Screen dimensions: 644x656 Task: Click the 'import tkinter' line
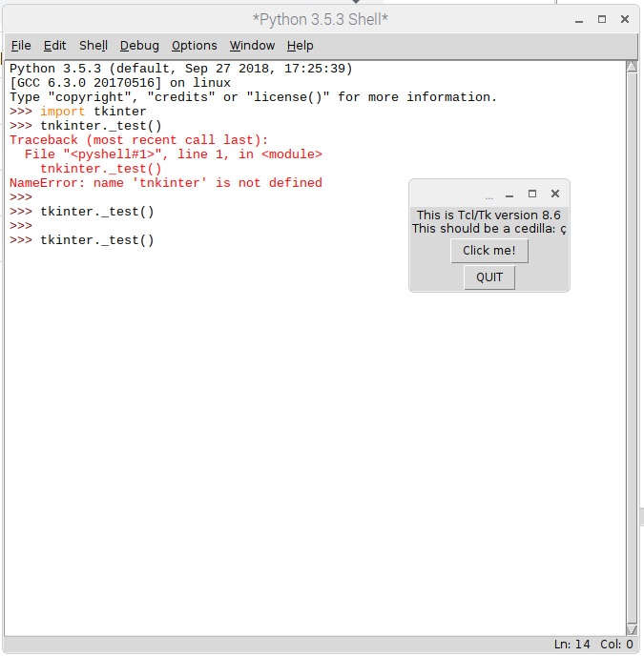[x=78, y=112]
